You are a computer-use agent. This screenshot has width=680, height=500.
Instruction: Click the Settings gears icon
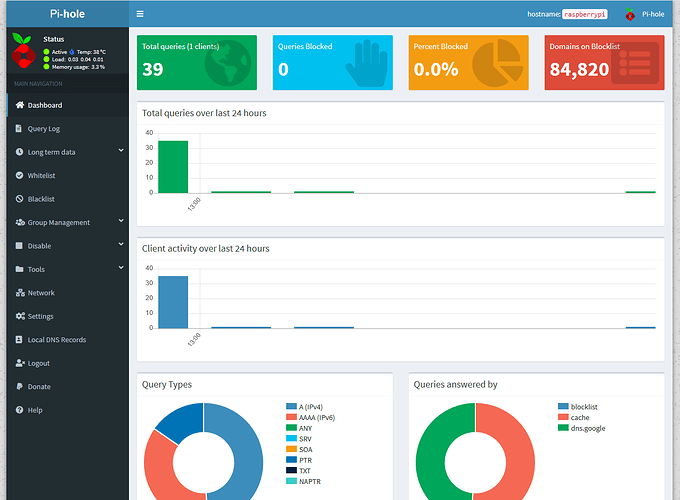(20, 316)
